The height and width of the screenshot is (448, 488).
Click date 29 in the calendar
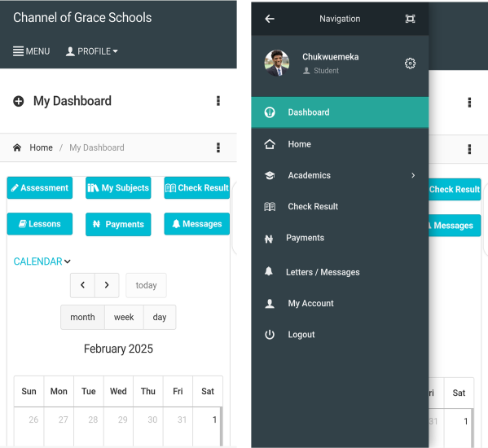coord(123,420)
